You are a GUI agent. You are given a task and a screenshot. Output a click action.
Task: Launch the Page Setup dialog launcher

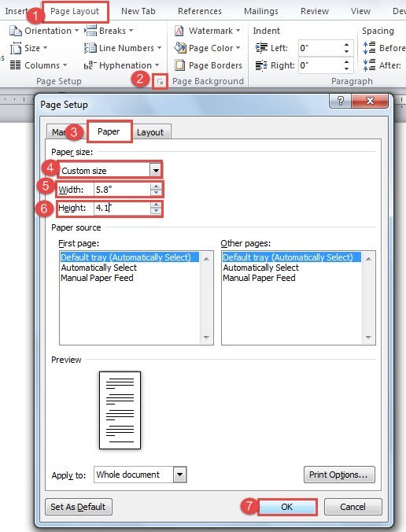pos(160,82)
